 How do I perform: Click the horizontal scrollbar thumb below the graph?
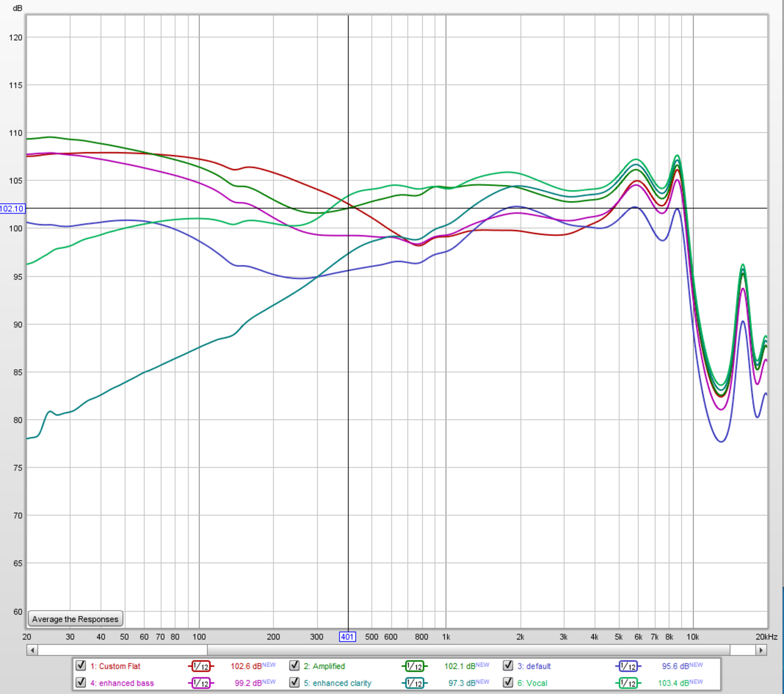pyautogui.click(x=468, y=650)
